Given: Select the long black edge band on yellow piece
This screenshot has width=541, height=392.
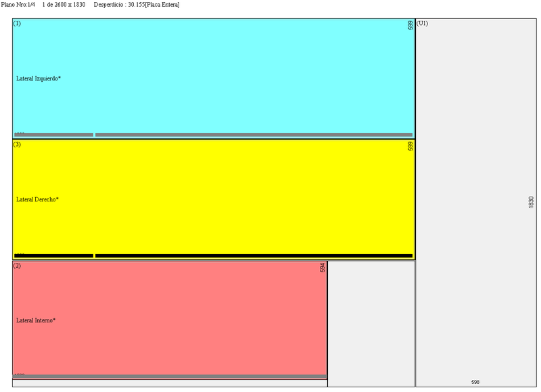Looking at the screenshot, I should (254, 256).
